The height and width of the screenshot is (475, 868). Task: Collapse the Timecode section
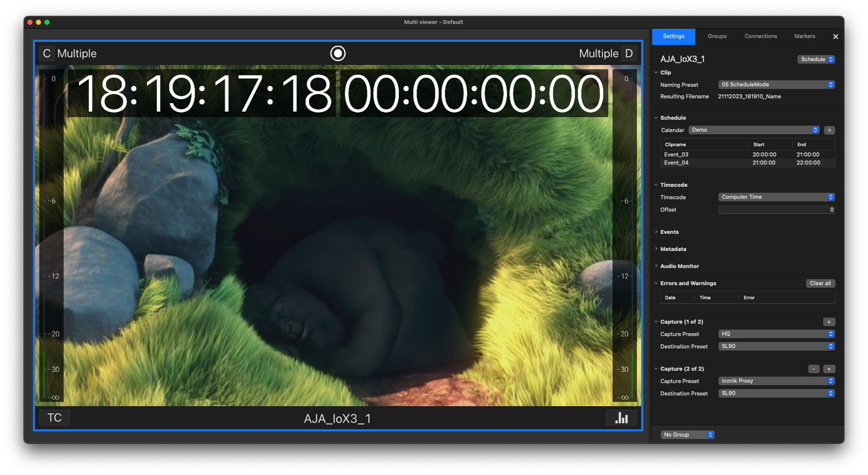pyautogui.click(x=656, y=185)
